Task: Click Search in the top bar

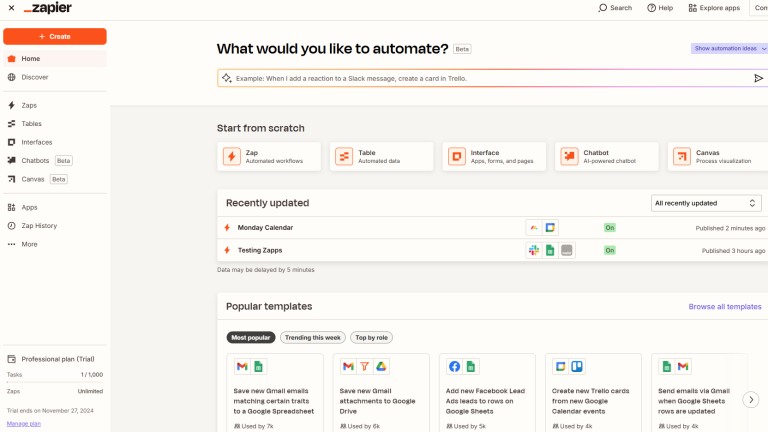Action: [x=615, y=8]
